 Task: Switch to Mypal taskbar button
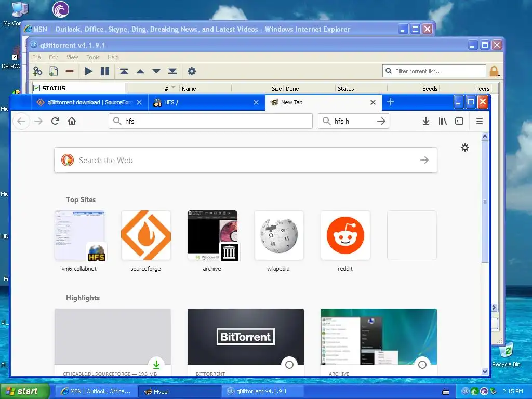tap(180, 392)
